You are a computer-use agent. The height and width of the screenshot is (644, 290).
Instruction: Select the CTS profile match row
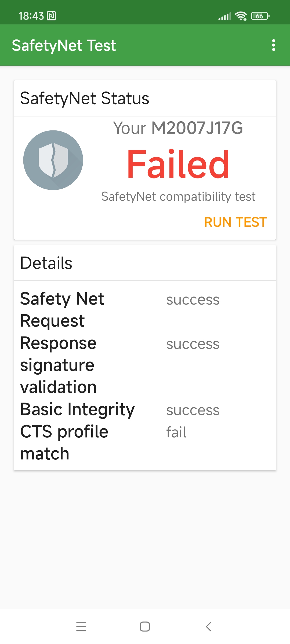pos(145,442)
